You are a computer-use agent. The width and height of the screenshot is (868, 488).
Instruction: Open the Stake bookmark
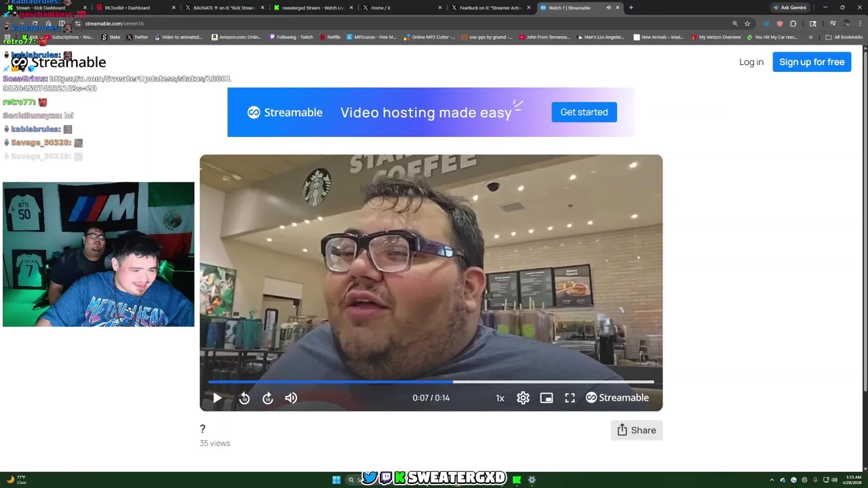pyautogui.click(x=111, y=37)
